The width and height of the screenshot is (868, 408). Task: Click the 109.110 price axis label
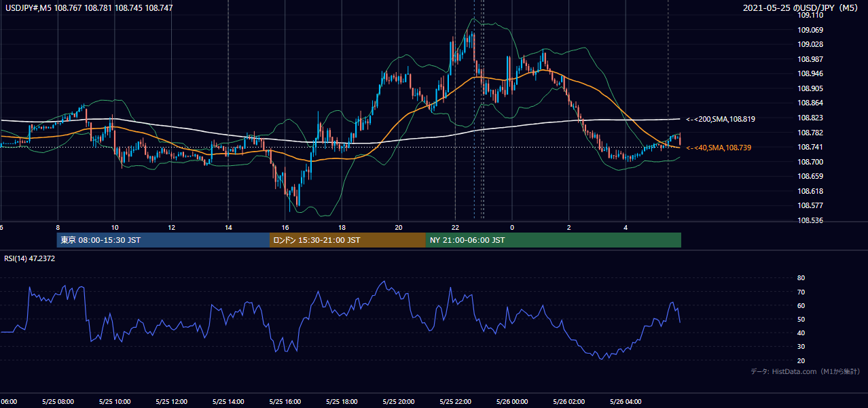(811, 15)
